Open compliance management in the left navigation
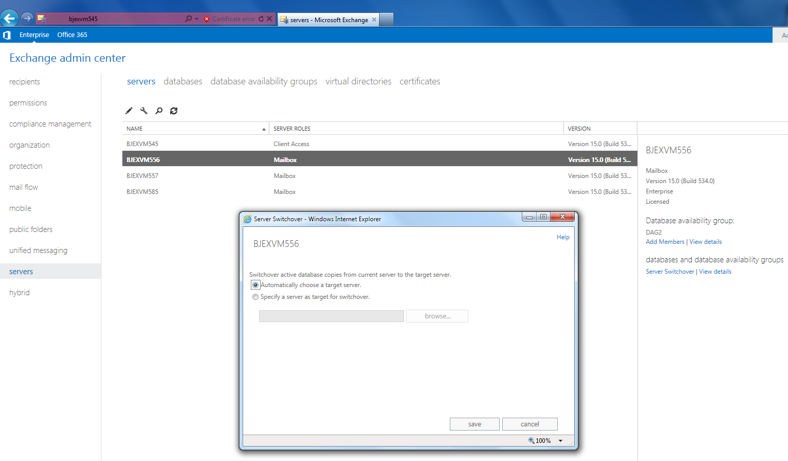788x461 pixels. pos(50,124)
